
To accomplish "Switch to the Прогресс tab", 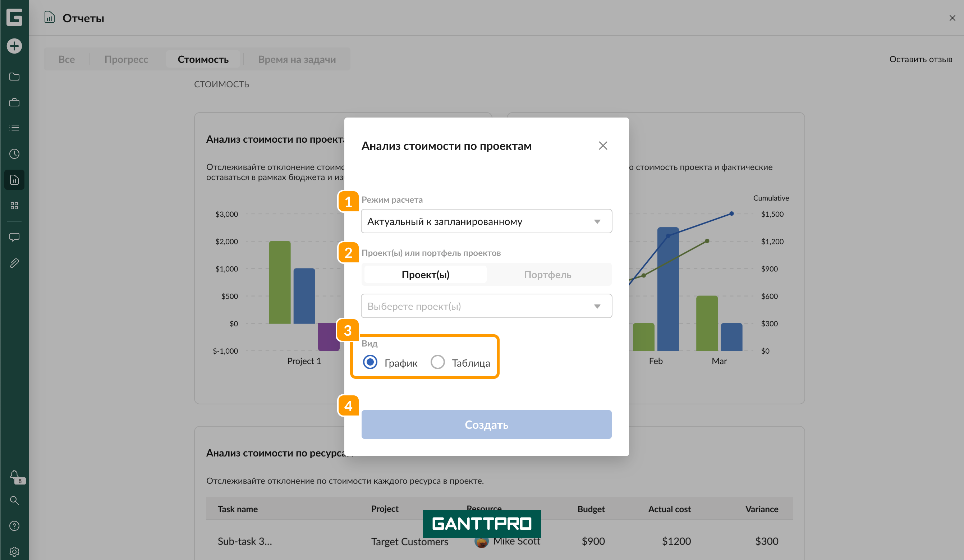I will (x=126, y=59).
